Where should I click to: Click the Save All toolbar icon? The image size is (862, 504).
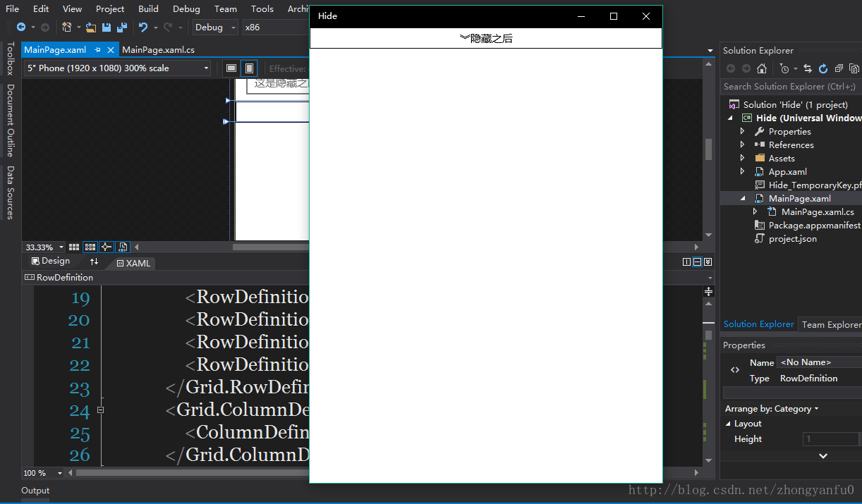click(122, 27)
